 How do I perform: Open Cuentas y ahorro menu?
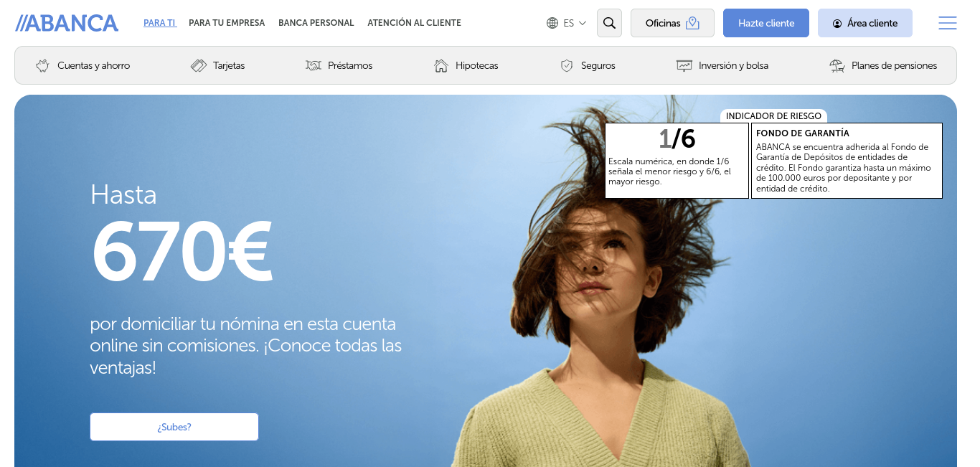tap(94, 65)
